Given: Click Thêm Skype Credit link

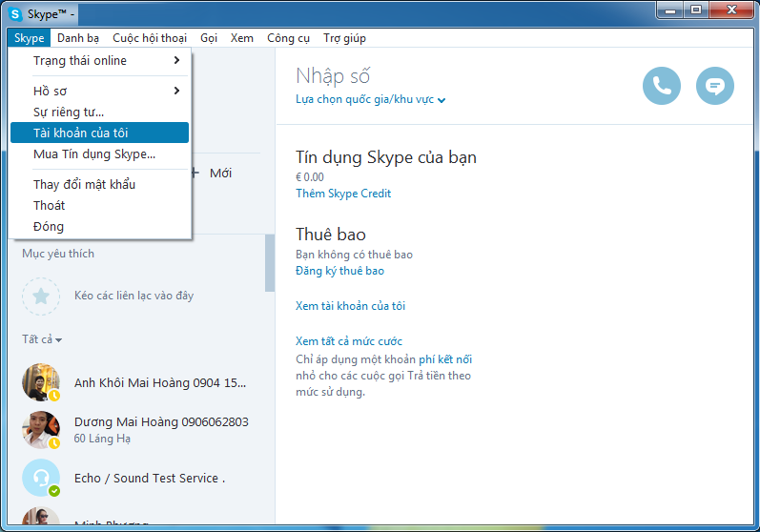Looking at the screenshot, I should tap(343, 194).
